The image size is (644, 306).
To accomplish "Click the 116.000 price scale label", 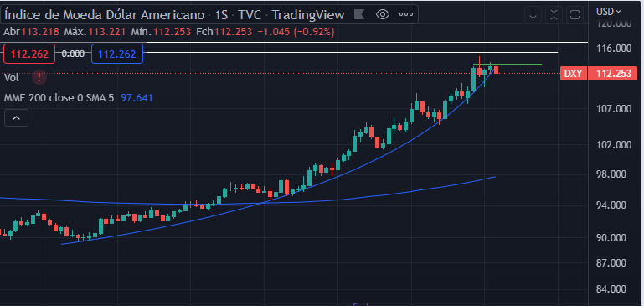I will tap(614, 49).
